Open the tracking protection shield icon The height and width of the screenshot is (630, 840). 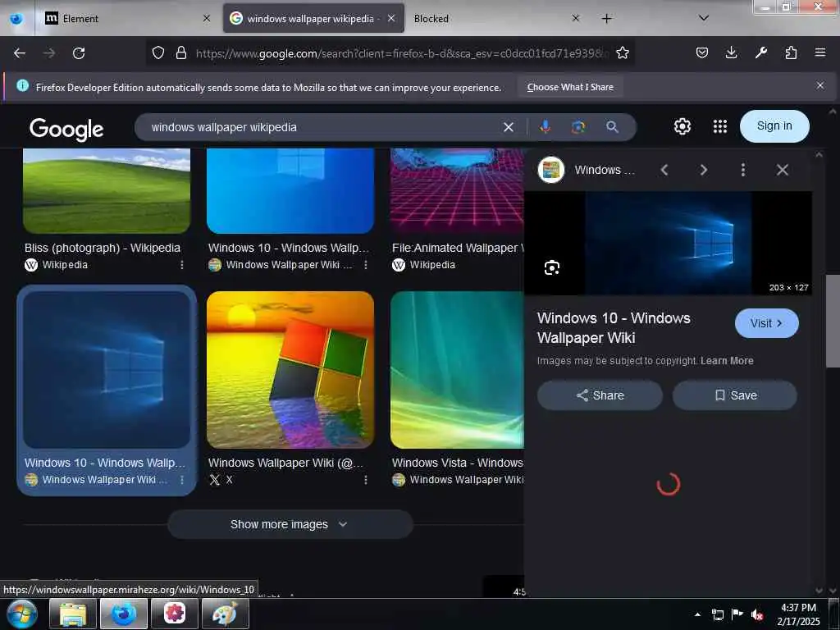(x=158, y=52)
